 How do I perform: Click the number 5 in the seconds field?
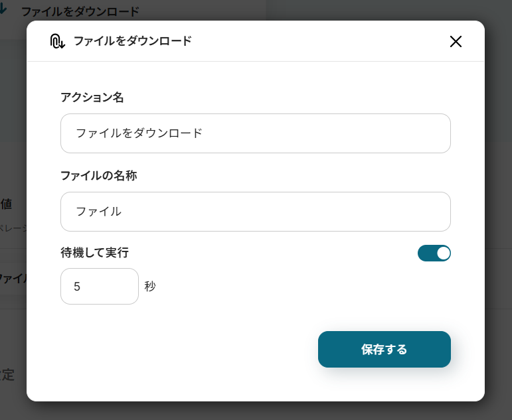click(x=77, y=287)
